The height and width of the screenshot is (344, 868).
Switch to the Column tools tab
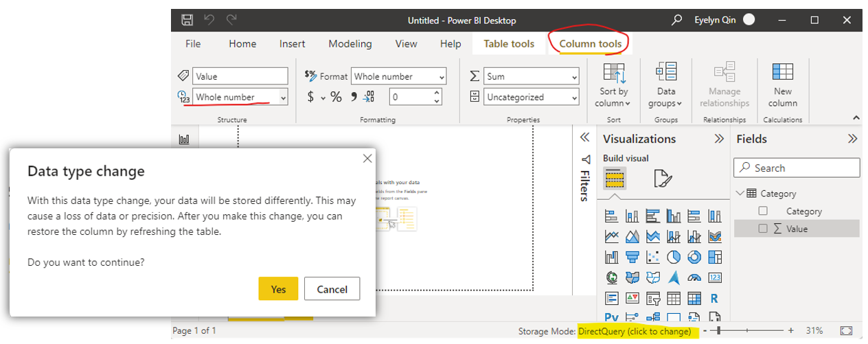click(591, 43)
